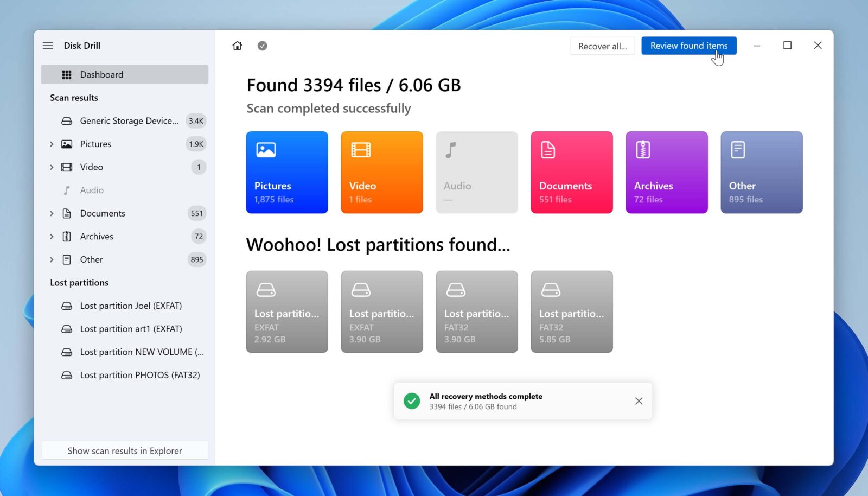The width and height of the screenshot is (868, 496).
Task: Switch to the Dashboard view
Action: [x=102, y=74]
